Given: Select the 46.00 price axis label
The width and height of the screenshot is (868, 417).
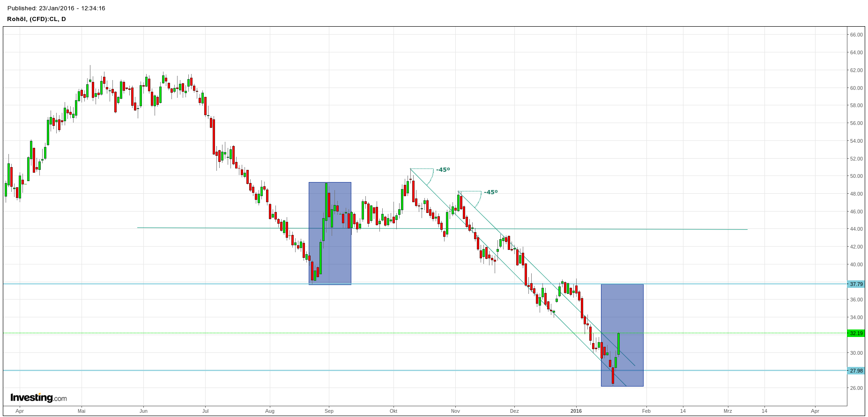Looking at the screenshot, I should (856, 212).
